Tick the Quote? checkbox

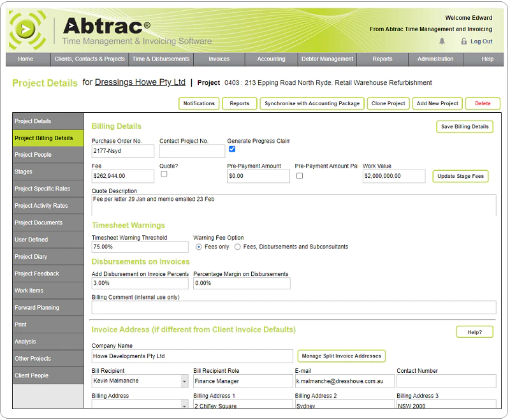click(164, 174)
